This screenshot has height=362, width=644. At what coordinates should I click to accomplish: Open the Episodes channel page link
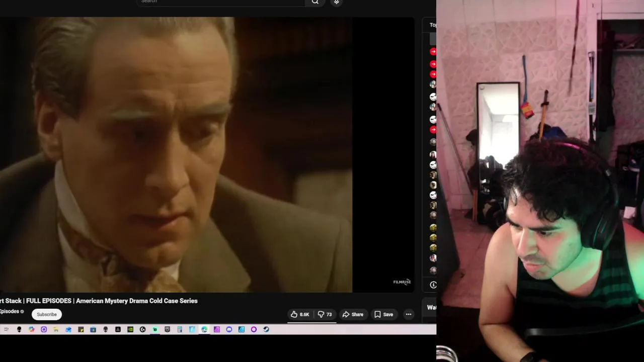(10, 311)
